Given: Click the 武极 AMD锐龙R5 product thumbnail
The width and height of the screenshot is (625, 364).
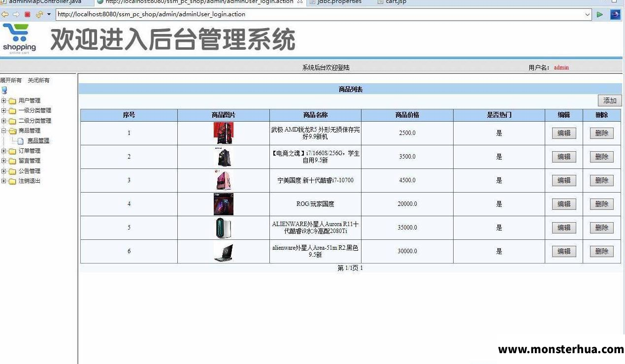Looking at the screenshot, I should (x=224, y=133).
